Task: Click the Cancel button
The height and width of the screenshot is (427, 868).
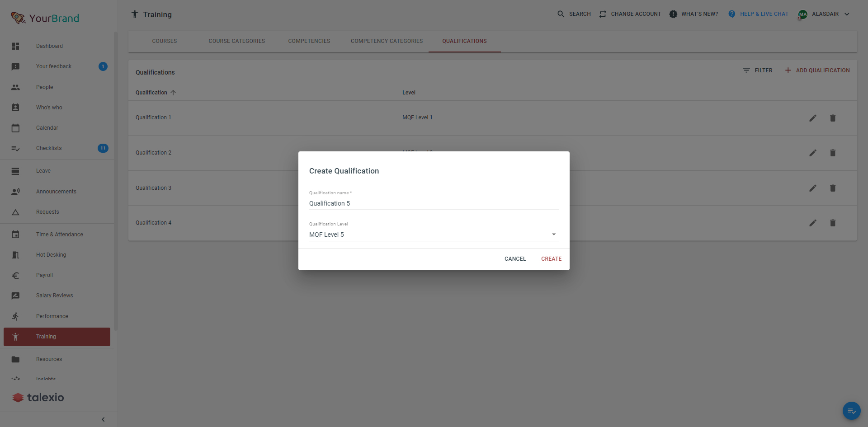Action: point(515,259)
